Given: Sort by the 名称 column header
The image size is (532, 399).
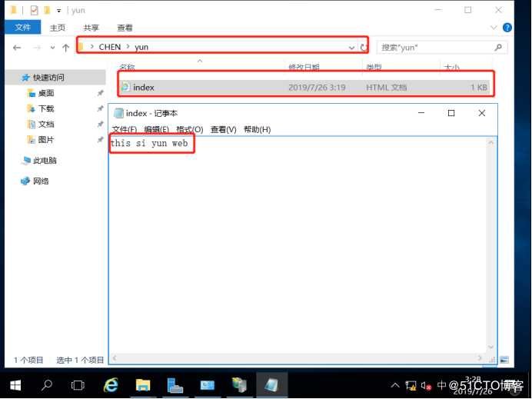Looking at the screenshot, I should pos(128,68).
